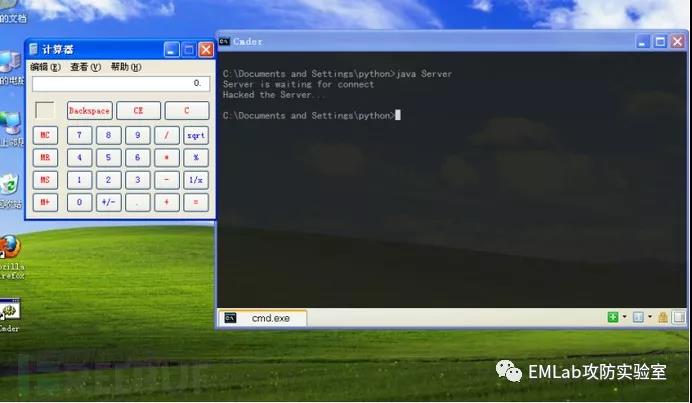
Task: Open the 编辑 menu in calculator
Action: pos(45,67)
